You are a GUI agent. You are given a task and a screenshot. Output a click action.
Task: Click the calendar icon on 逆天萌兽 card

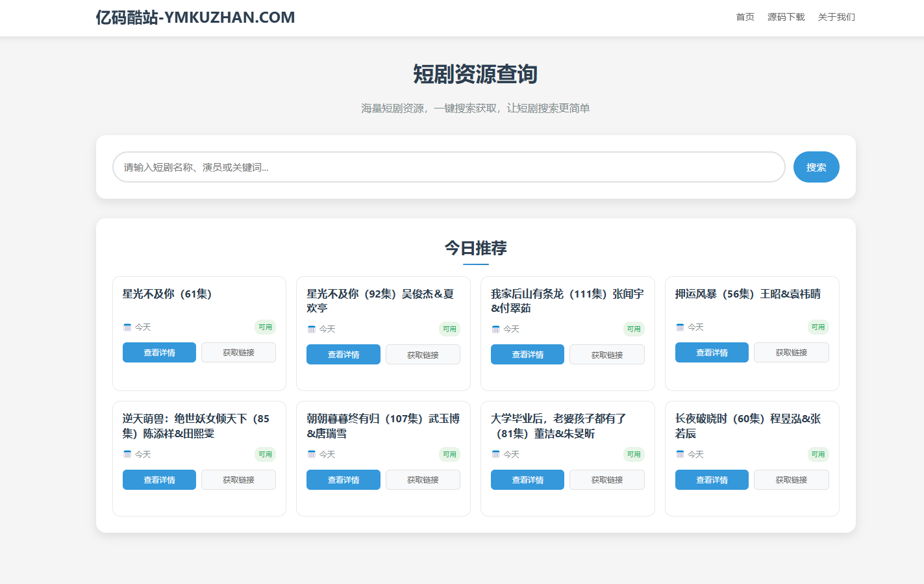127,454
